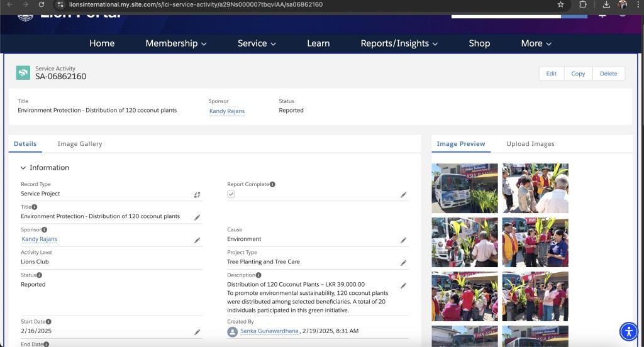This screenshot has width=644, height=347.
Task: Switch to Details tab
Action: tap(25, 144)
